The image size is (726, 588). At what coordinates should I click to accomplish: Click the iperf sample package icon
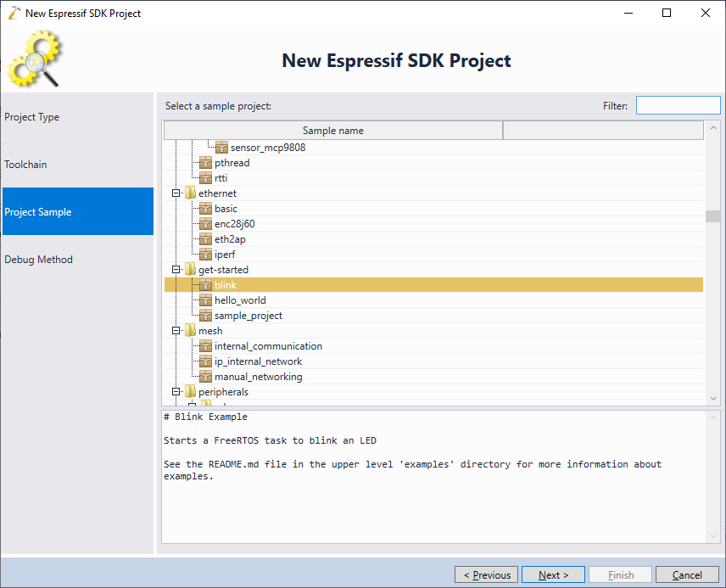[205, 255]
